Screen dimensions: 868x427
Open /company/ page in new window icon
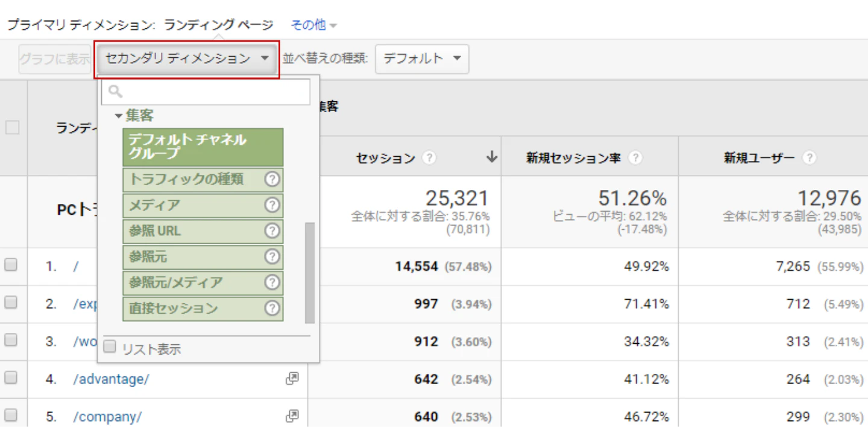click(292, 416)
